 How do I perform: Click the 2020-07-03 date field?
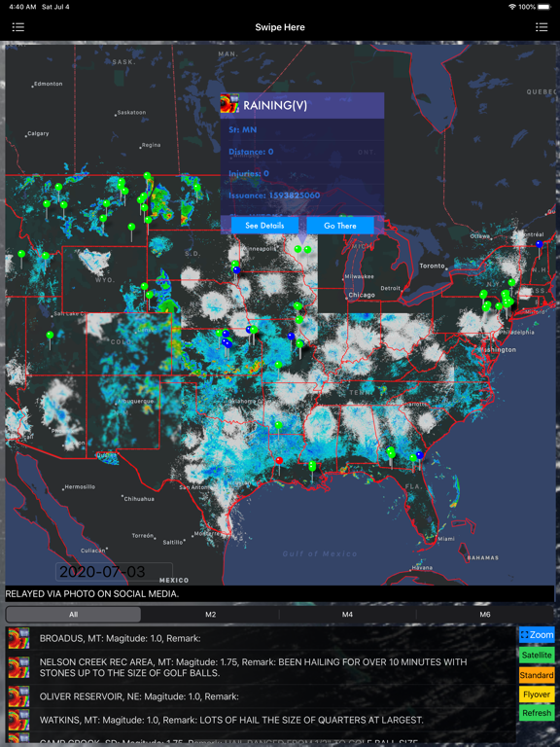pyautogui.click(x=114, y=572)
